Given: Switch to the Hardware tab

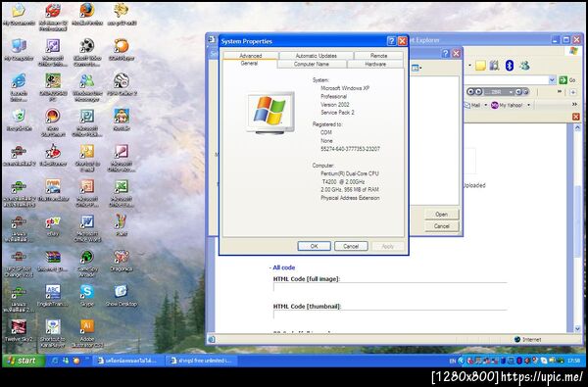Looking at the screenshot, I should click(375, 64).
